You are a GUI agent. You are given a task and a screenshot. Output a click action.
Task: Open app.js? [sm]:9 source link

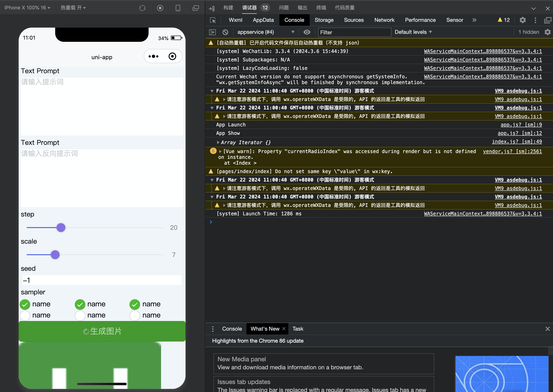(521, 125)
